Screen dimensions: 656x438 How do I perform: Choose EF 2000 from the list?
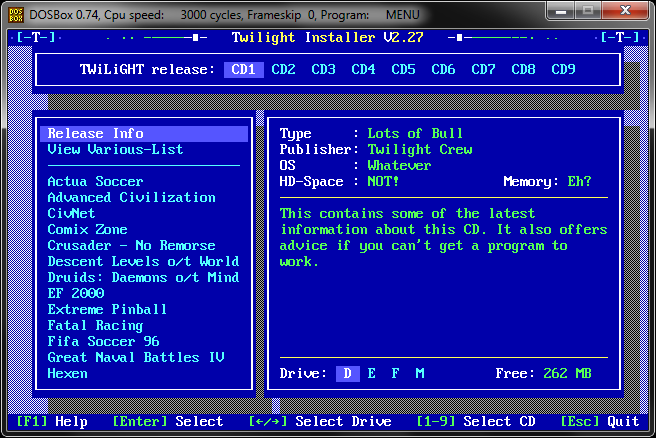pos(76,293)
